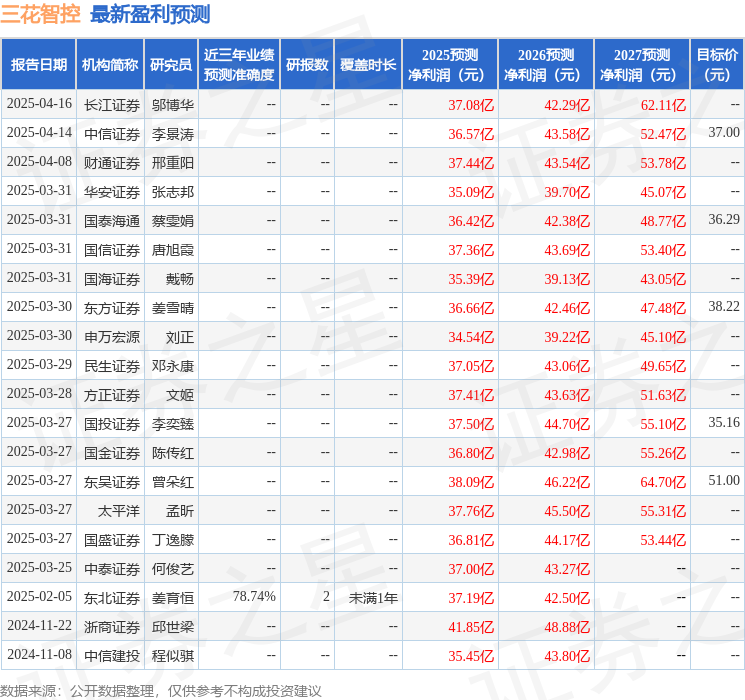Click the 研报数 column header
Viewport: 745px width, 700px height.
coord(307,65)
